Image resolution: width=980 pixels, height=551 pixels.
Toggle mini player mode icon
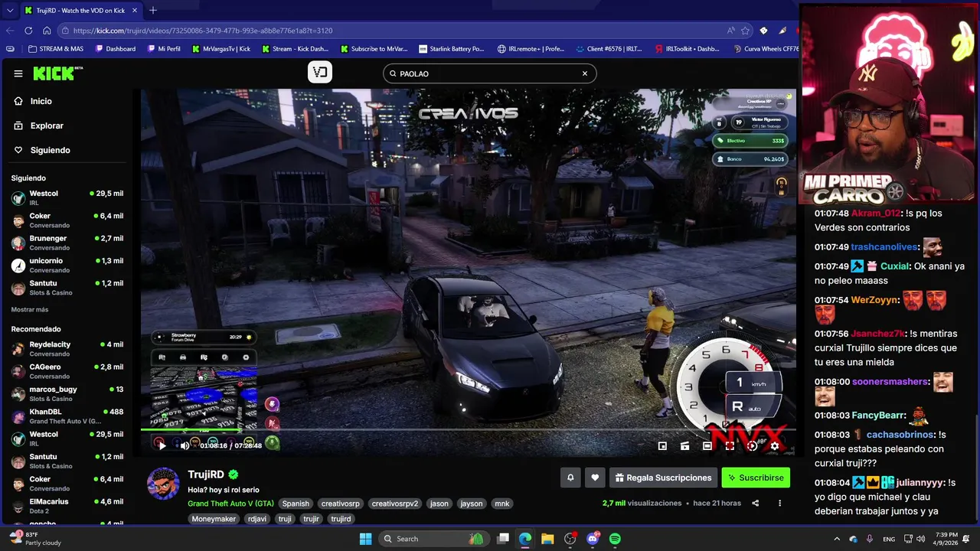pos(662,446)
